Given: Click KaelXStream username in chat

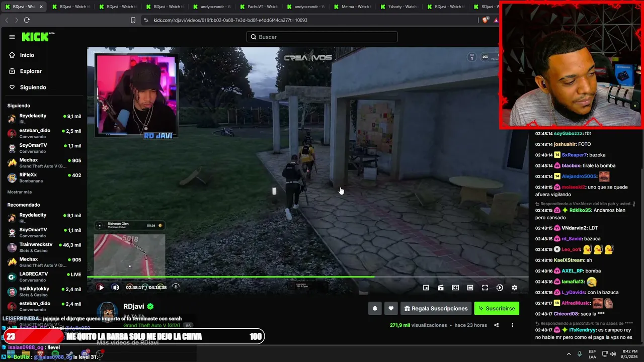Looking at the screenshot, I should [570, 260].
